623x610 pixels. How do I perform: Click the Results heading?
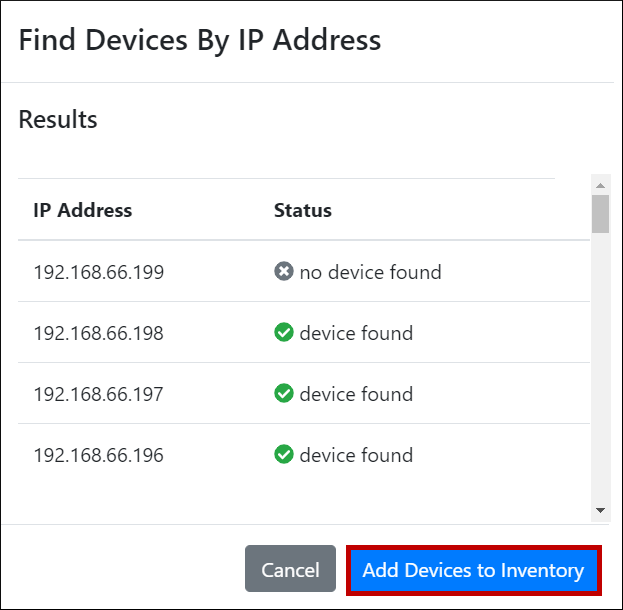[x=58, y=120]
